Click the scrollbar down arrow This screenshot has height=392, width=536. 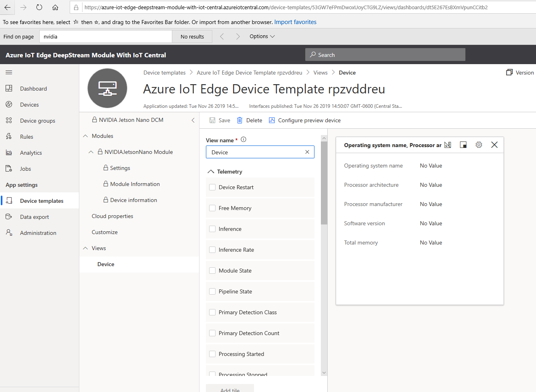click(324, 373)
